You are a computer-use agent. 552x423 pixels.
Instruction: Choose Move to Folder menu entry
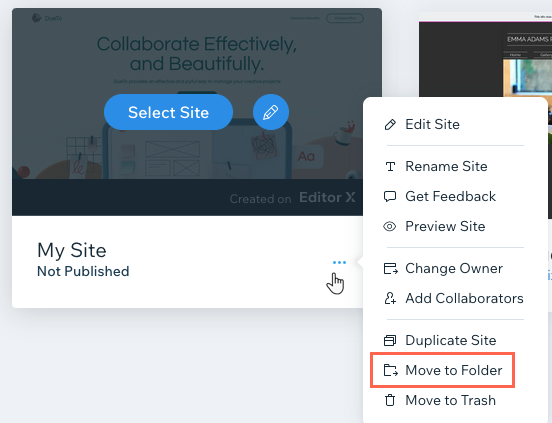click(x=453, y=370)
